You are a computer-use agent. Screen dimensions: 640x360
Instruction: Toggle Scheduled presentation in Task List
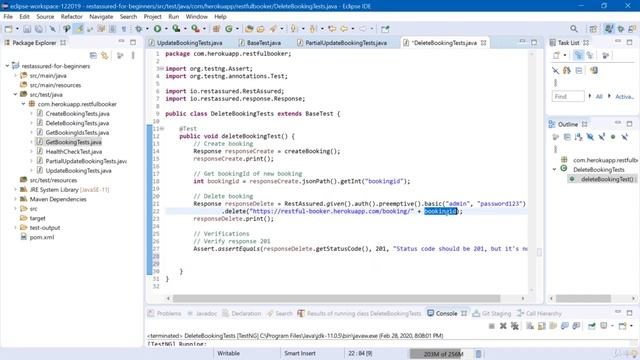(590, 56)
